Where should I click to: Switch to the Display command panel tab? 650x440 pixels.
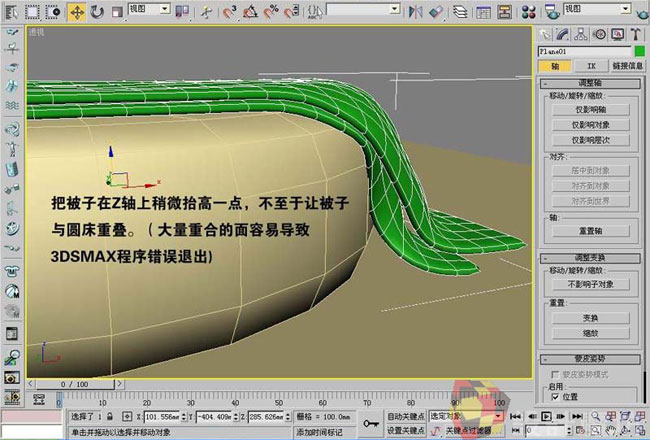(x=618, y=34)
